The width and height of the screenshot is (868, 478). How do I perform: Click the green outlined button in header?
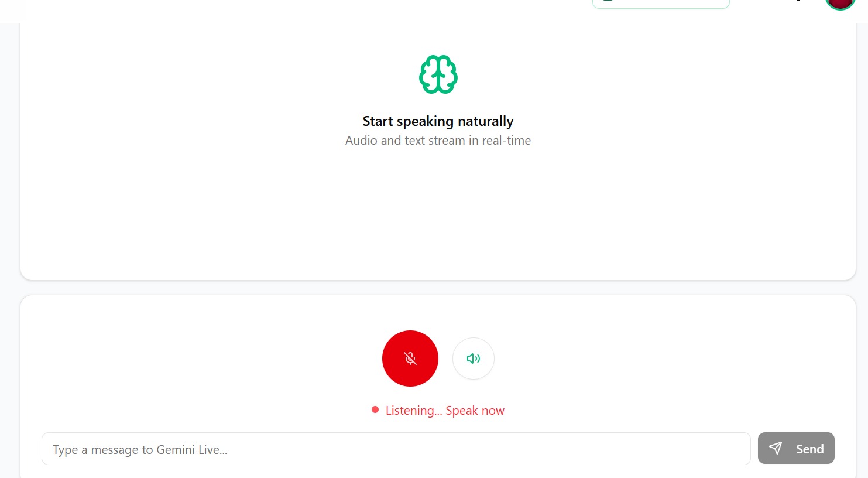coord(661,4)
